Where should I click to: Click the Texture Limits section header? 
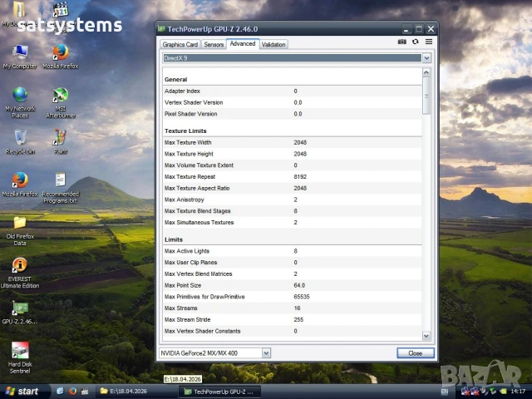click(x=185, y=131)
